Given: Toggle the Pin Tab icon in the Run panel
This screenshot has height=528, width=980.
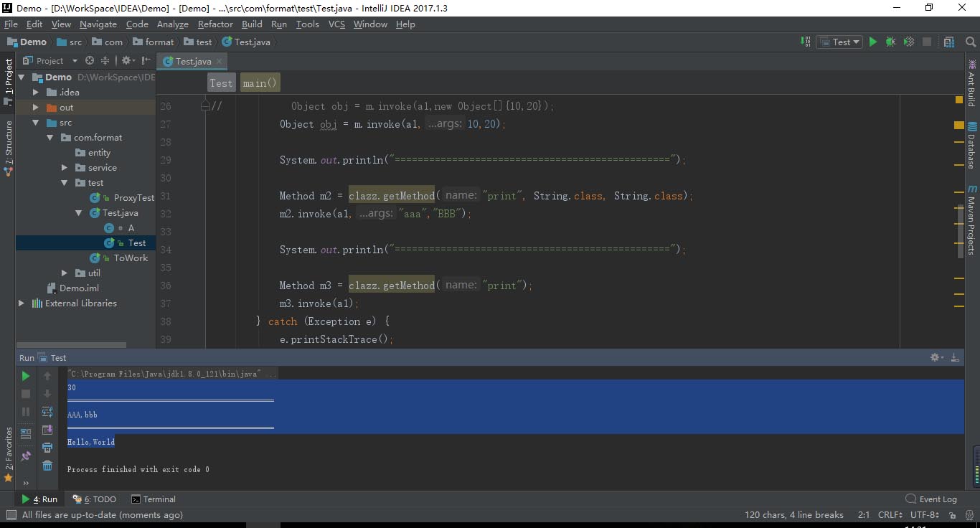Looking at the screenshot, I should click(x=26, y=456).
